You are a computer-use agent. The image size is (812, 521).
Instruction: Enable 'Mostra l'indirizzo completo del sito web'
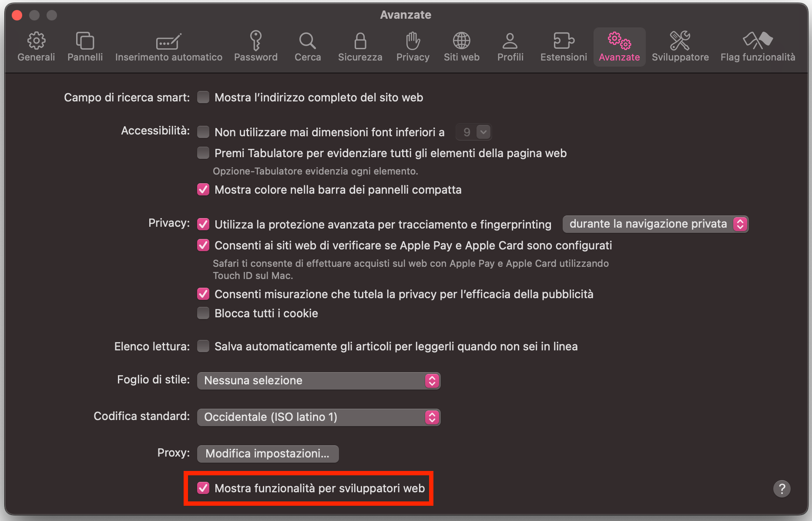pos(203,97)
